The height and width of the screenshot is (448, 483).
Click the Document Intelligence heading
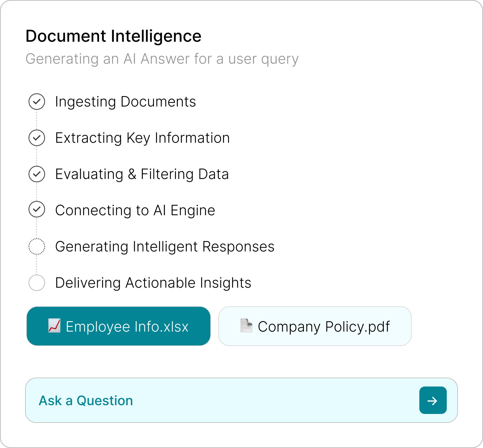(113, 36)
